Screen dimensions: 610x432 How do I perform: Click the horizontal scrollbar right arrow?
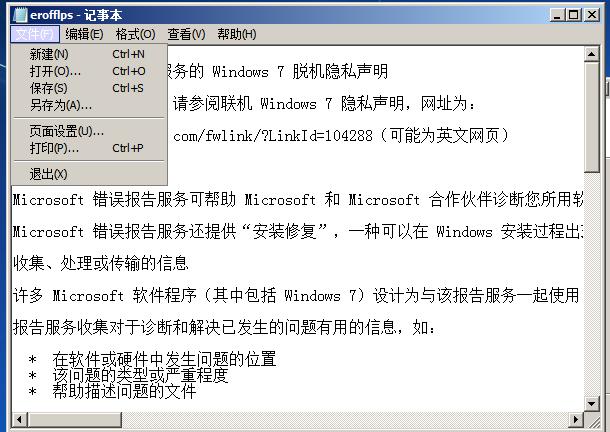click(576, 420)
